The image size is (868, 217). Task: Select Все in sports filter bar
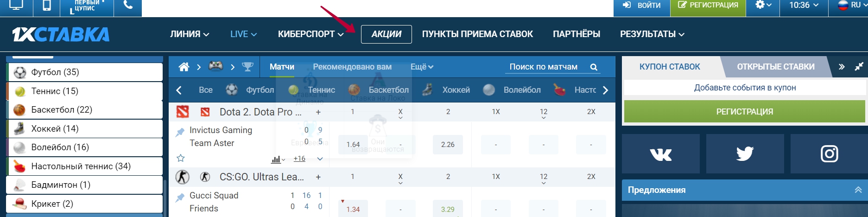(x=206, y=90)
